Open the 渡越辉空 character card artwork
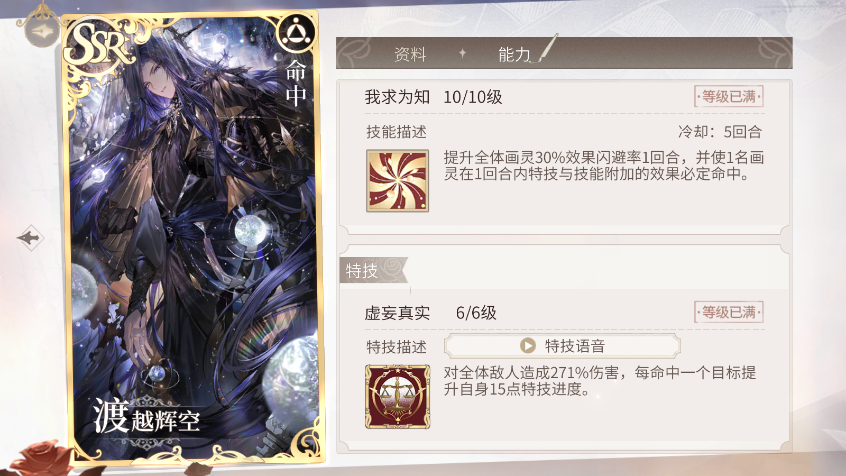This screenshot has width=846, height=476. (x=193, y=237)
